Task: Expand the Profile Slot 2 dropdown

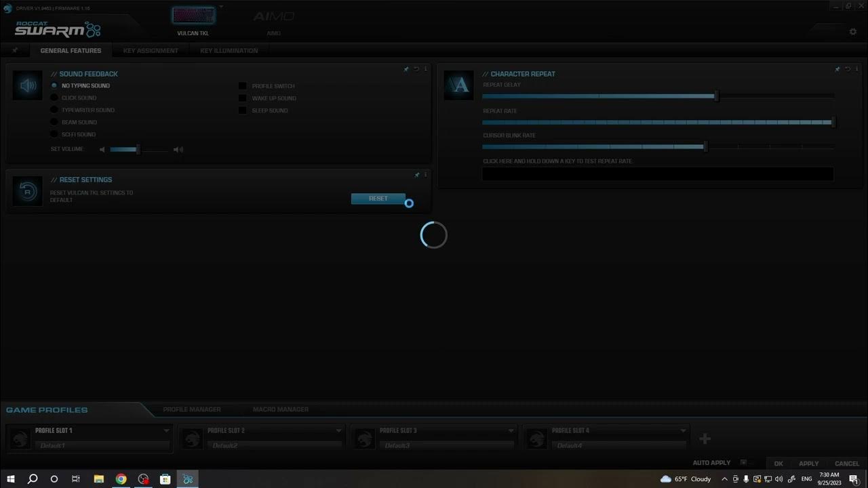Action: point(338,430)
